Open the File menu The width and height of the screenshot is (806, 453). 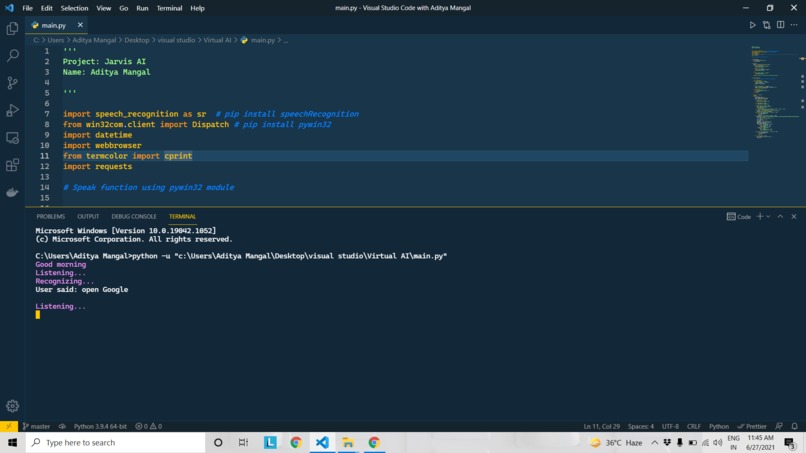point(27,8)
